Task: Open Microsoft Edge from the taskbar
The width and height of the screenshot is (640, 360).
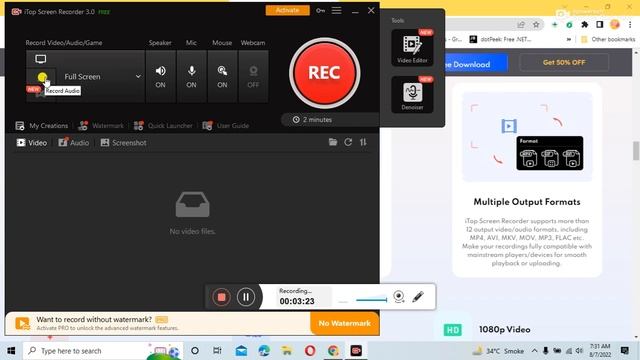Action: [x=264, y=351]
